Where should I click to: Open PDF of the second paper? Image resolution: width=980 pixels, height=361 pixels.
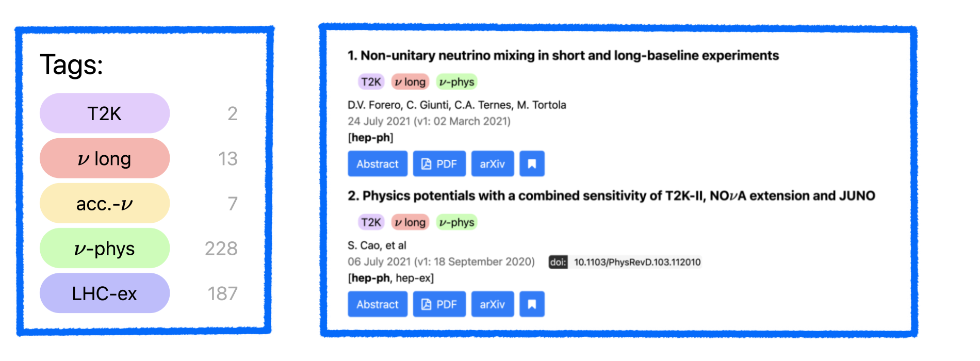click(x=439, y=304)
